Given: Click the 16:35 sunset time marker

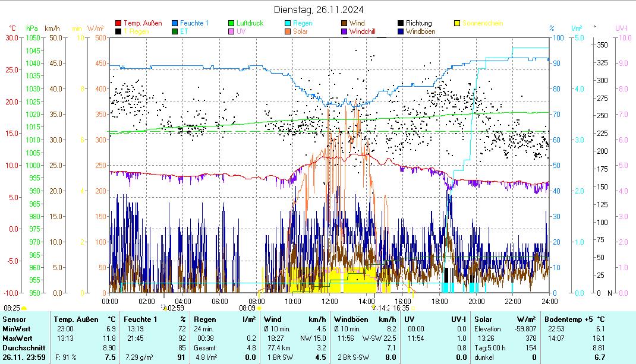Looking at the screenshot, I should (x=401, y=308).
